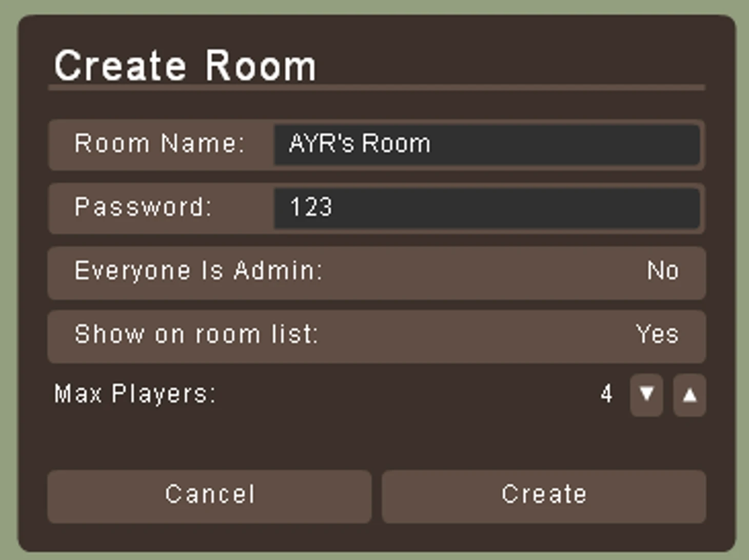Click the 'AYR's Room' text in name field
This screenshot has width=749, height=560.
coord(360,143)
